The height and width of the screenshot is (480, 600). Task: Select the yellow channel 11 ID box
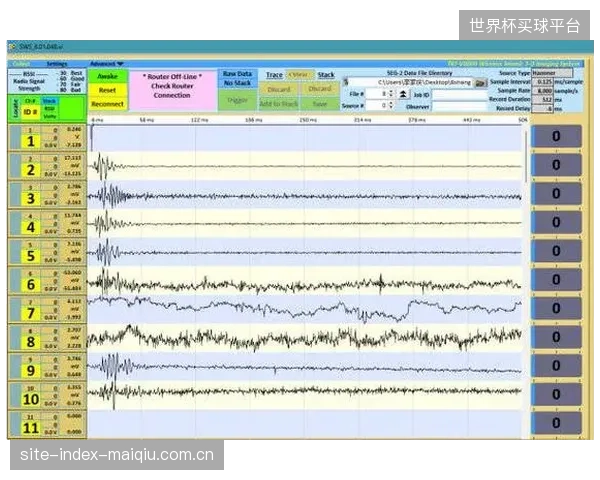coord(31,428)
